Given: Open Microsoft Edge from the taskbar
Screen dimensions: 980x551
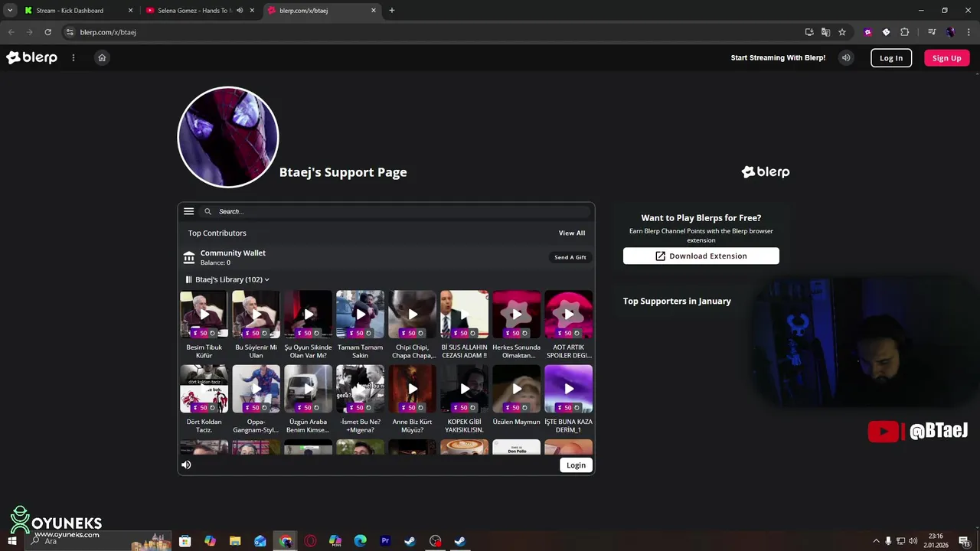Looking at the screenshot, I should pos(360,541).
